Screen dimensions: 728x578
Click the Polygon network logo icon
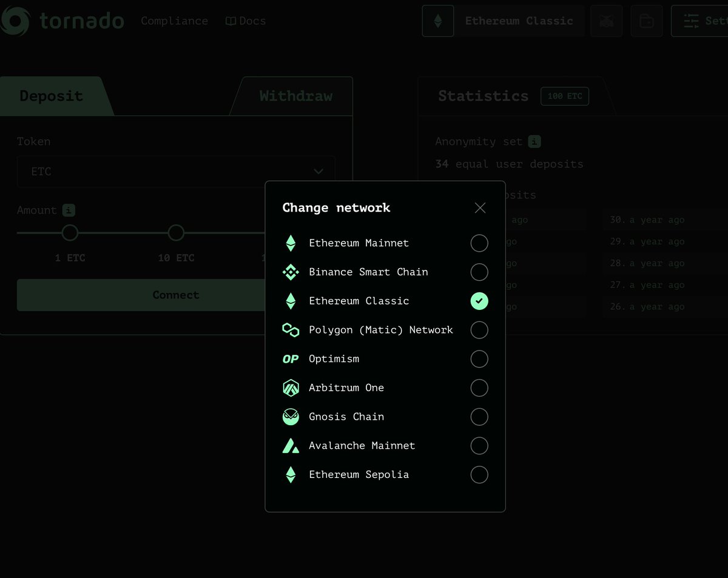click(291, 330)
